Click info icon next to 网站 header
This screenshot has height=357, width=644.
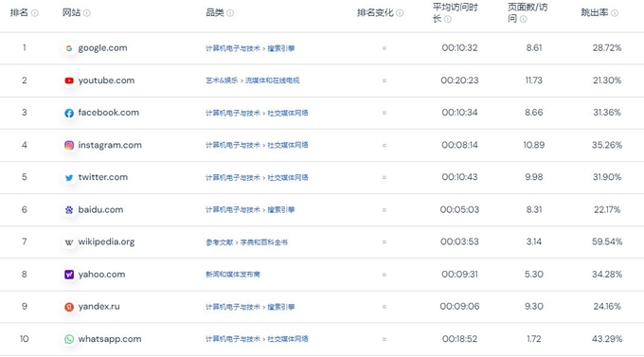pos(87,13)
